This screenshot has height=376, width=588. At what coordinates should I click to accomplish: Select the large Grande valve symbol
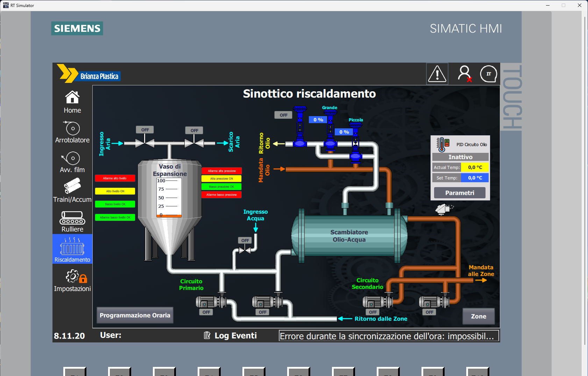point(330,131)
